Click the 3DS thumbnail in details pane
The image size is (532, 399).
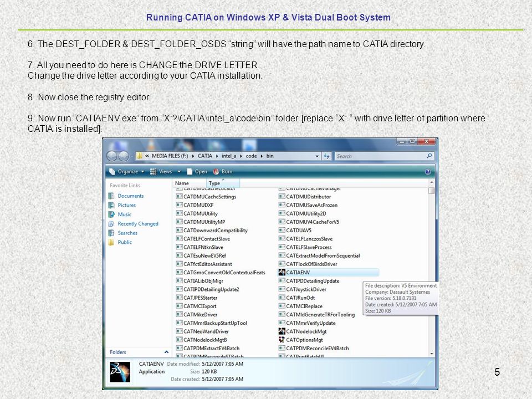120,371
